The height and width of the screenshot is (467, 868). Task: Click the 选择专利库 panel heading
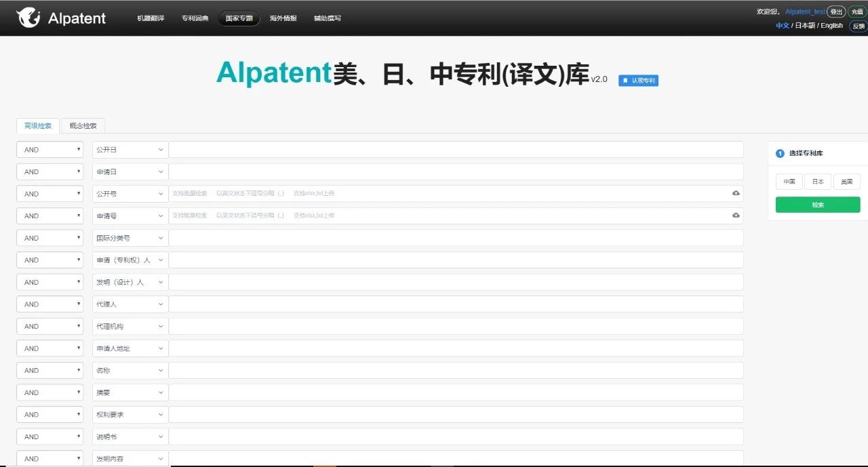click(x=806, y=153)
